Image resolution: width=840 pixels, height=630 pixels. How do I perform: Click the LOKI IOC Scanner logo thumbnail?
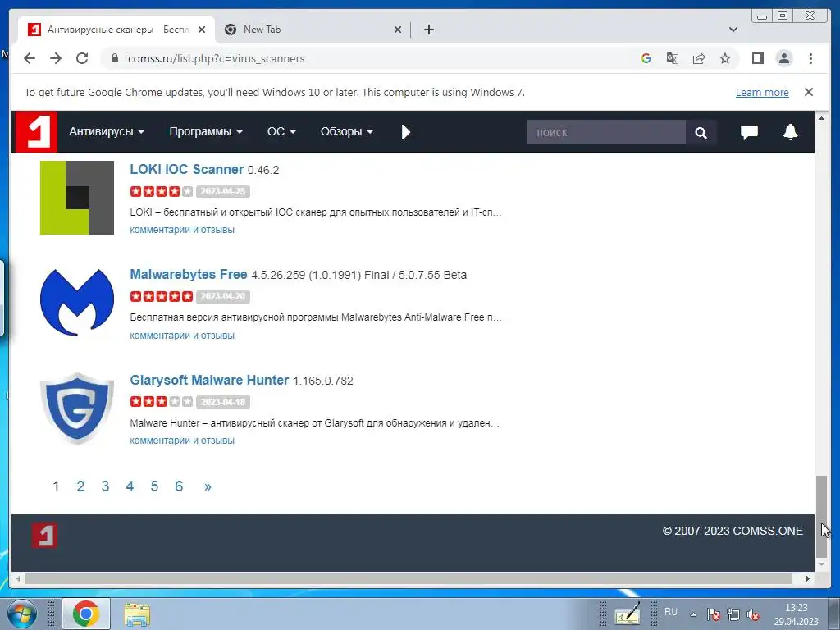pos(77,198)
